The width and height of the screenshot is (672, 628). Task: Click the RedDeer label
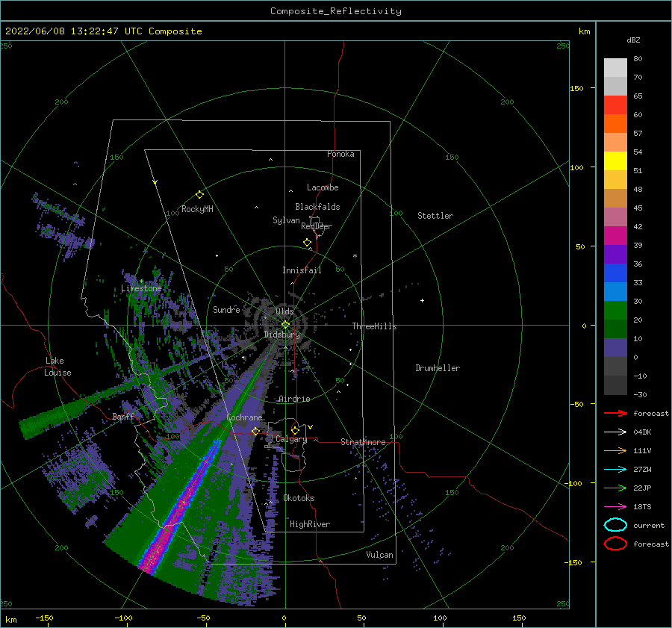click(x=317, y=226)
